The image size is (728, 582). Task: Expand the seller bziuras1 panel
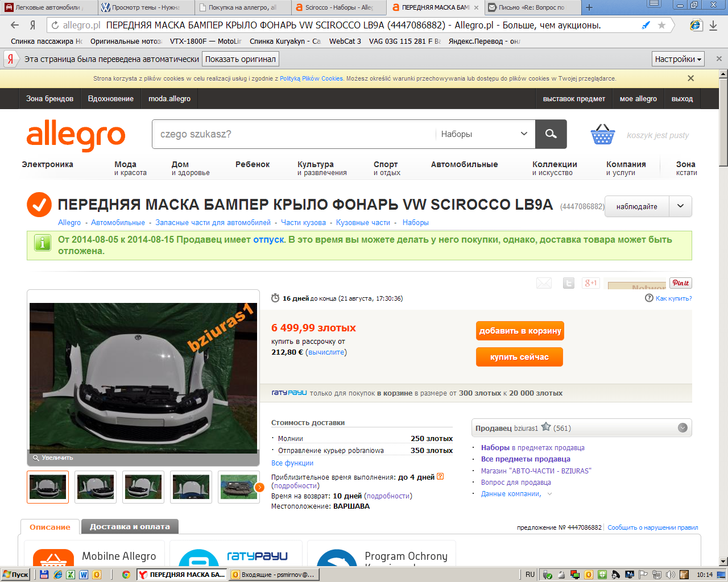point(682,428)
